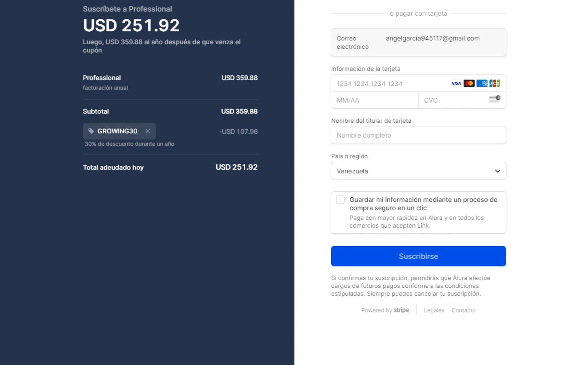The image size is (588, 365).
Task: Open the Contacto link
Action: pyautogui.click(x=463, y=311)
